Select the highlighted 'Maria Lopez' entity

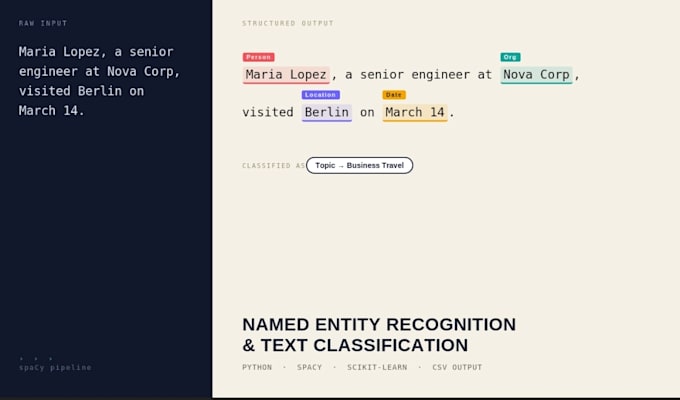286,75
